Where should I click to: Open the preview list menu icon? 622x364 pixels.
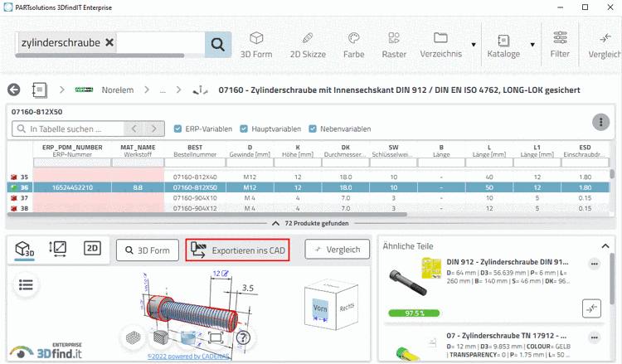[x=26, y=284]
